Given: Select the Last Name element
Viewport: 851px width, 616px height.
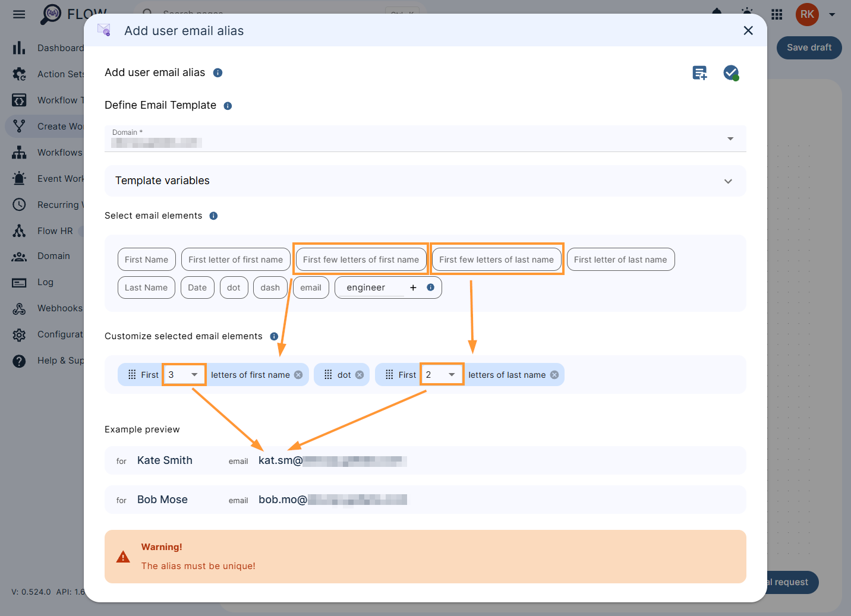Looking at the screenshot, I should point(146,288).
